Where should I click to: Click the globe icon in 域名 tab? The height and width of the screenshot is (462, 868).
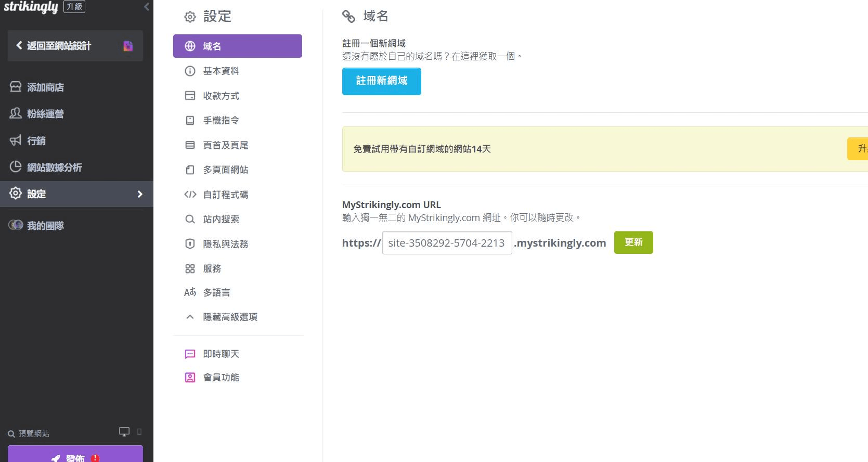[190, 46]
